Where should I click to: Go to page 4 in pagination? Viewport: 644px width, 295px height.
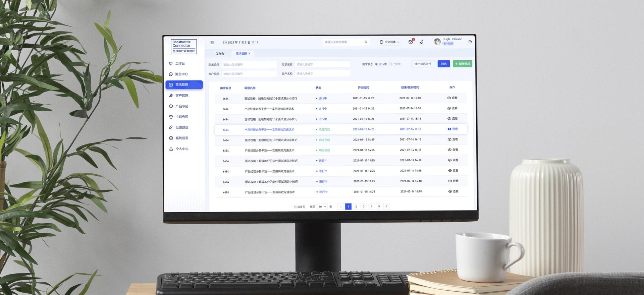coord(371,206)
